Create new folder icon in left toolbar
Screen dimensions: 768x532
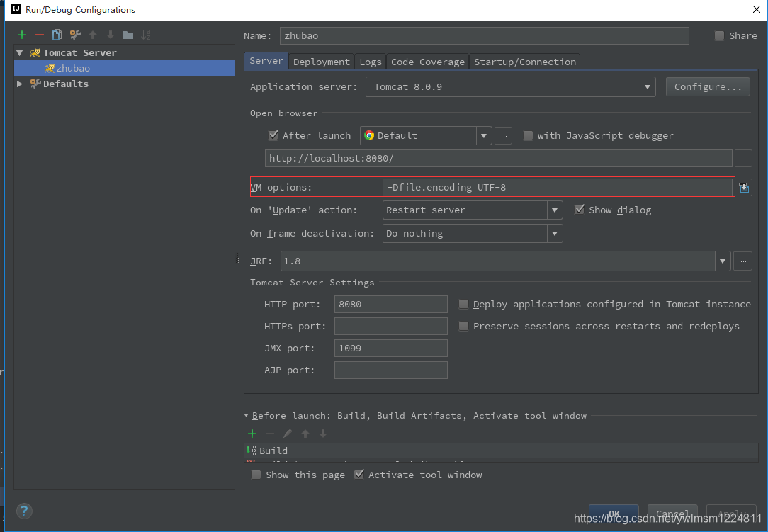128,35
